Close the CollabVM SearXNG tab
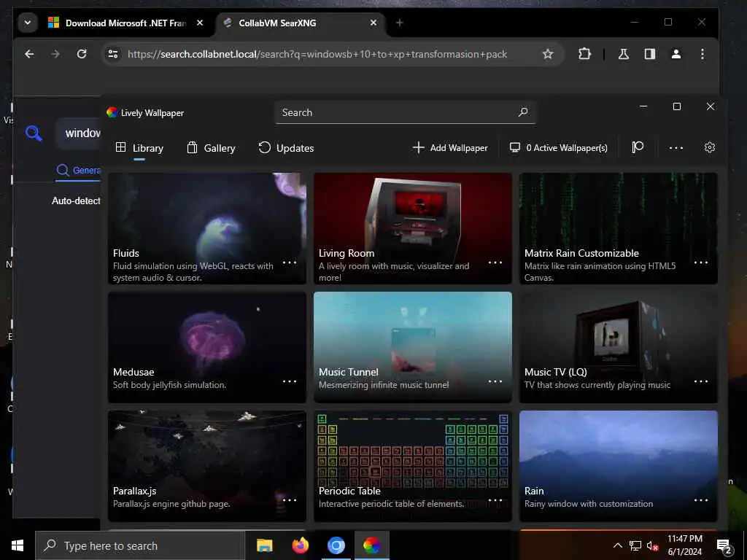Image resolution: width=747 pixels, height=560 pixels. coord(373,23)
